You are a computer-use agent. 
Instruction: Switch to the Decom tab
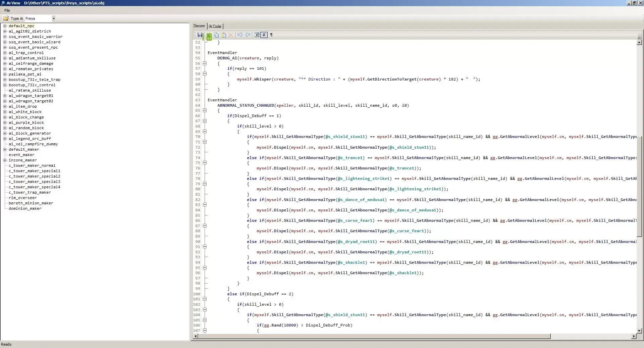tap(199, 26)
